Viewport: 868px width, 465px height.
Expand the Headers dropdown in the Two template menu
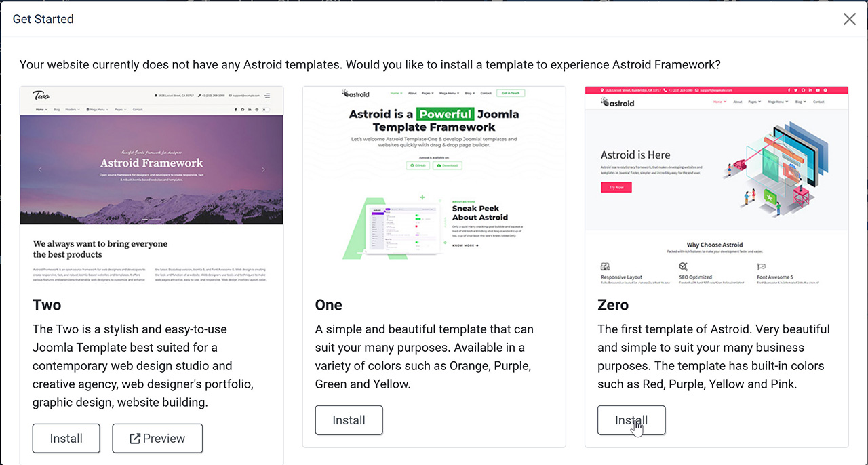tap(72, 110)
